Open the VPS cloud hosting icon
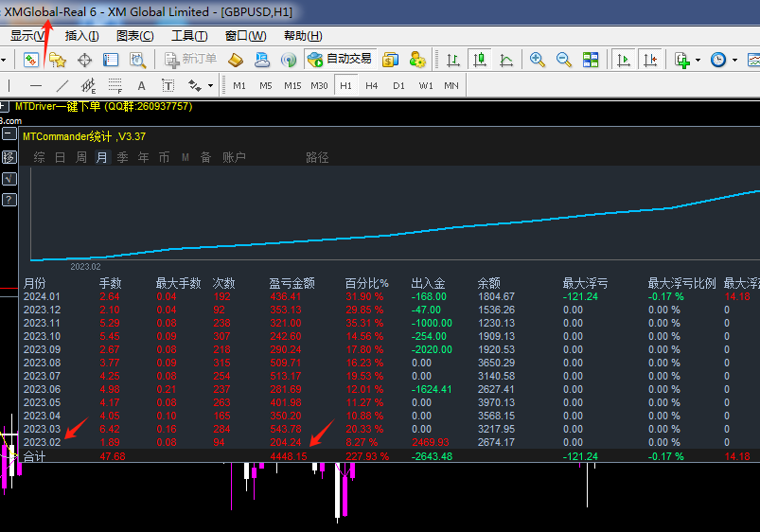The width and height of the screenshot is (760, 532). coord(262,60)
